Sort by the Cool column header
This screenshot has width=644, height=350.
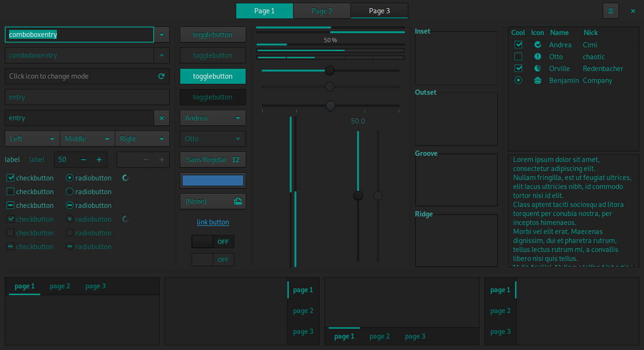click(518, 33)
